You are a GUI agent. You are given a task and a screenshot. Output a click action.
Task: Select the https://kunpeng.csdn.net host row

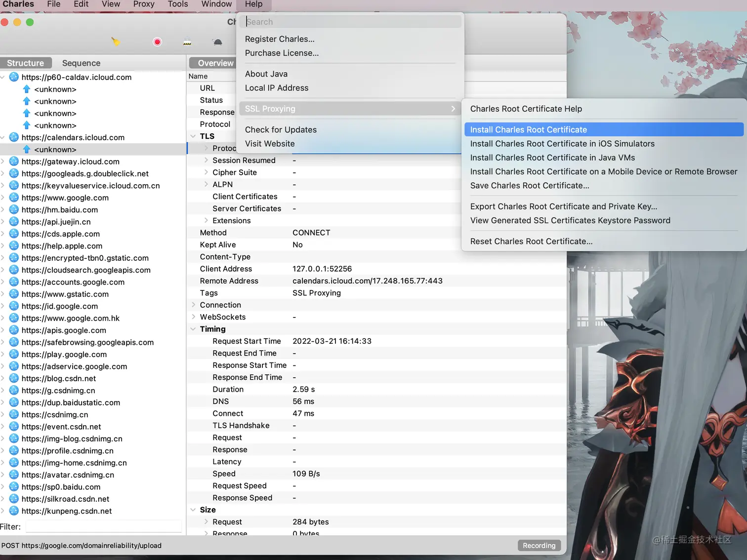pos(93,511)
